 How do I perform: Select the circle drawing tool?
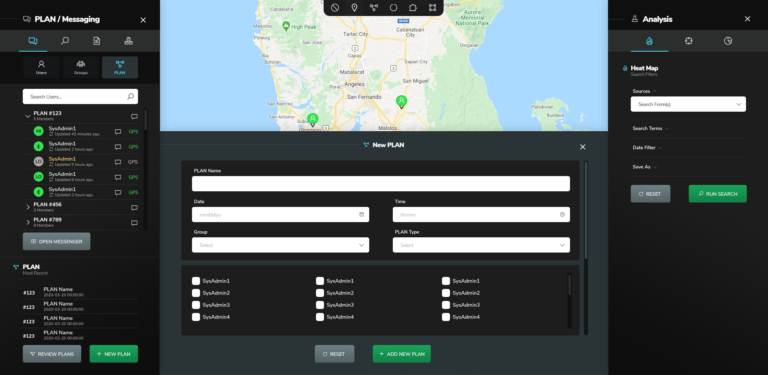pyautogui.click(x=393, y=8)
